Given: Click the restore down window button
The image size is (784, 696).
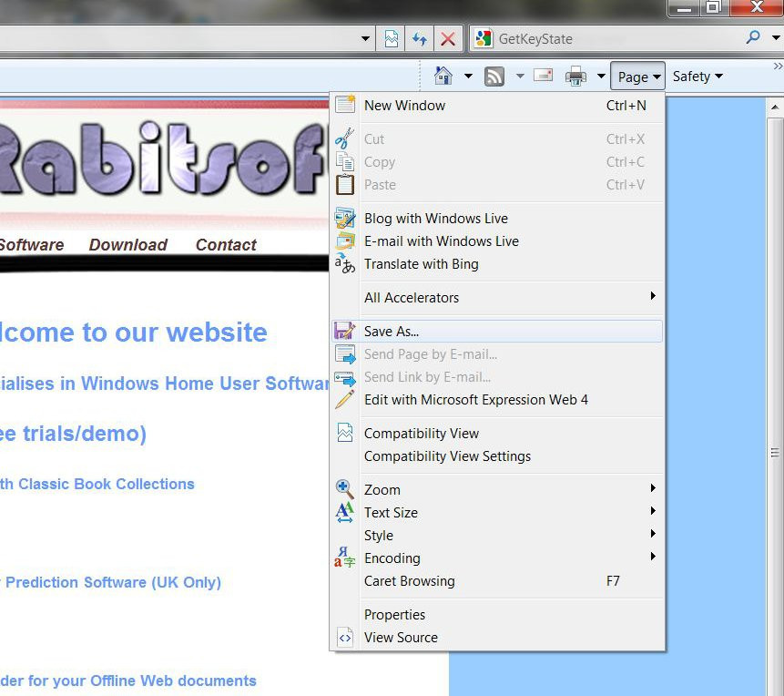Looking at the screenshot, I should (x=714, y=7).
